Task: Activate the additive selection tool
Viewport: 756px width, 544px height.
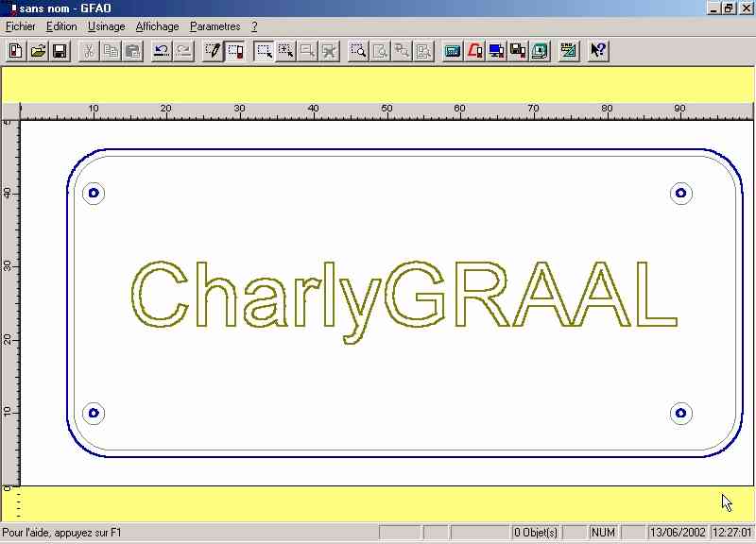Action: click(286, 51)
